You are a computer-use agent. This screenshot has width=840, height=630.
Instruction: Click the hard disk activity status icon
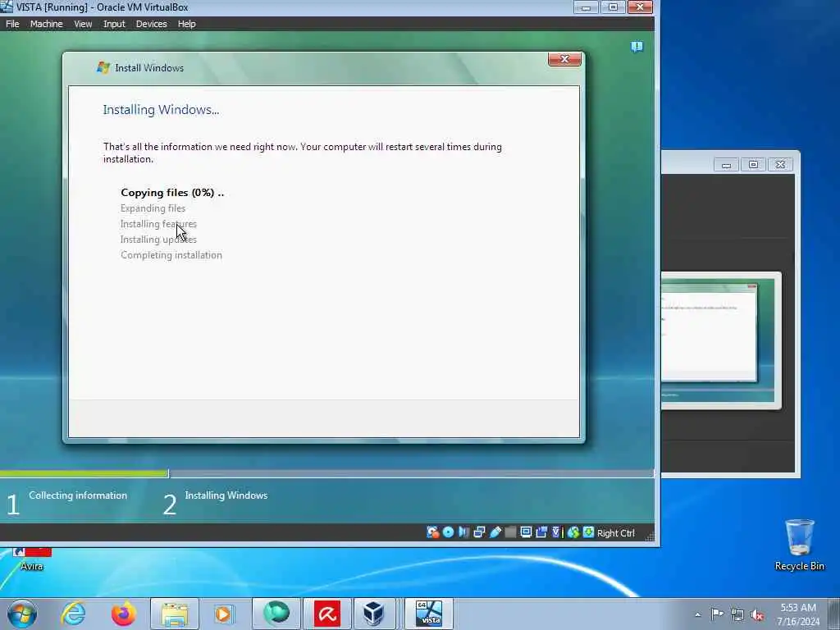point(432,532)
